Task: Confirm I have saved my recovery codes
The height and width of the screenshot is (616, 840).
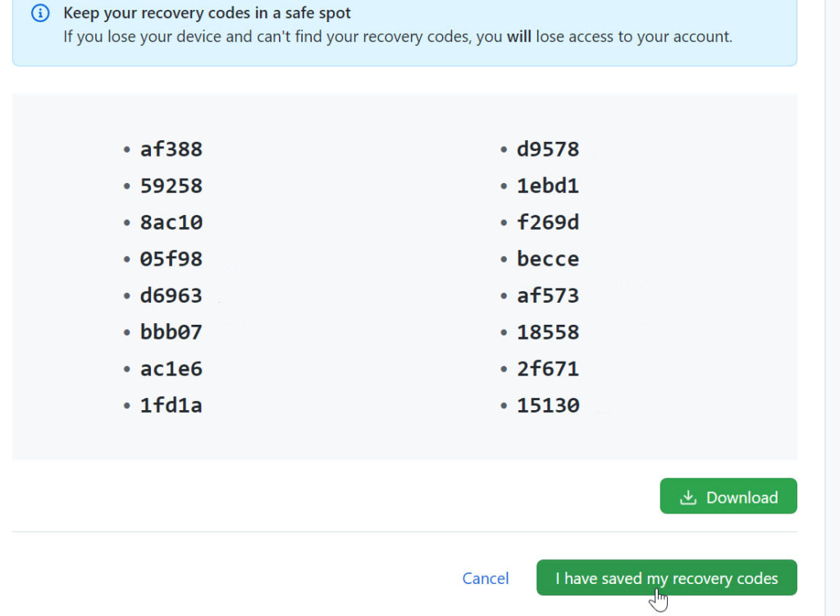Action: (x=666, y=578)
